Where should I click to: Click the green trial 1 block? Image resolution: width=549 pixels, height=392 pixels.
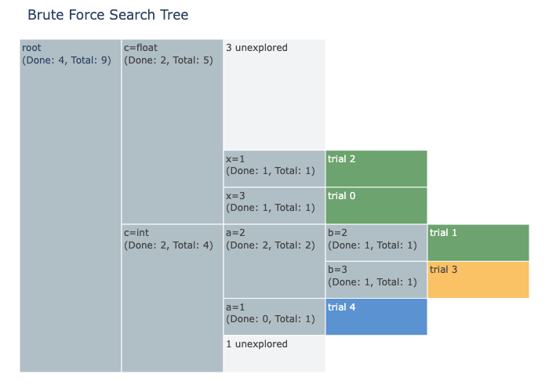point(478,242)
